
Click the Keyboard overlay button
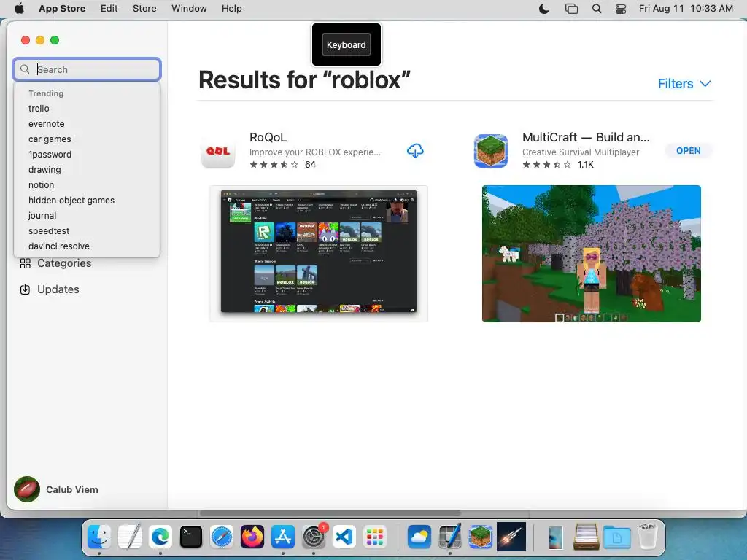tap(347, 44)
